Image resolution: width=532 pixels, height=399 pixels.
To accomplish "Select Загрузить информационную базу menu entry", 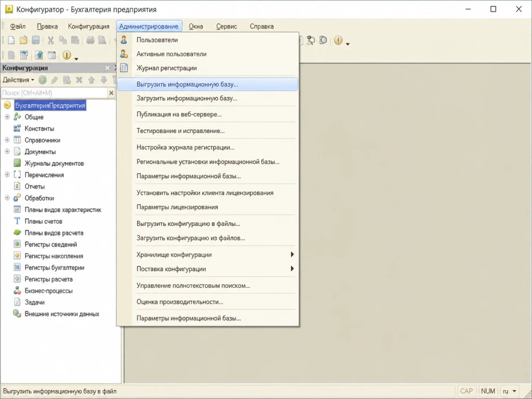I will [208, 98].
